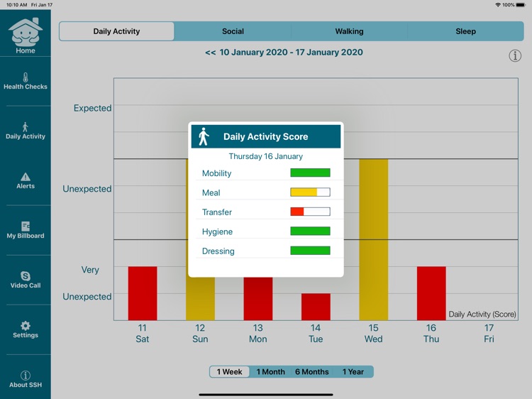Switch to the Walking tab
Screen dimensions: 532x399
point(349,31)
